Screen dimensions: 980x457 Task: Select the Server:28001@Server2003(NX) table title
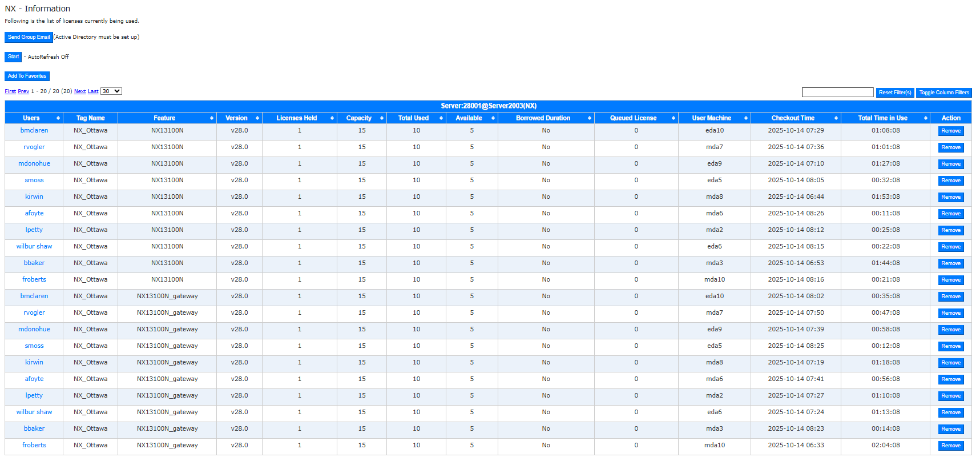click(x=489, y=106)
